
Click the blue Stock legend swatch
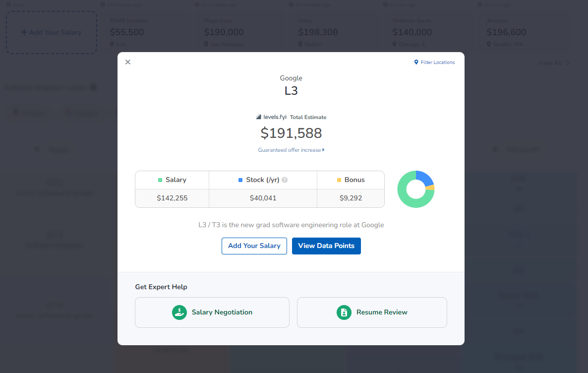240,180
